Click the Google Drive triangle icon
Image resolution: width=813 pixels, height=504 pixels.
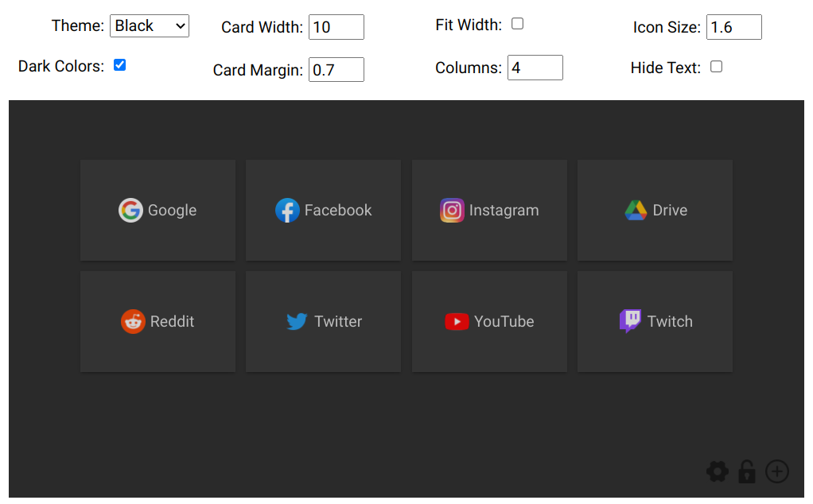636,211
